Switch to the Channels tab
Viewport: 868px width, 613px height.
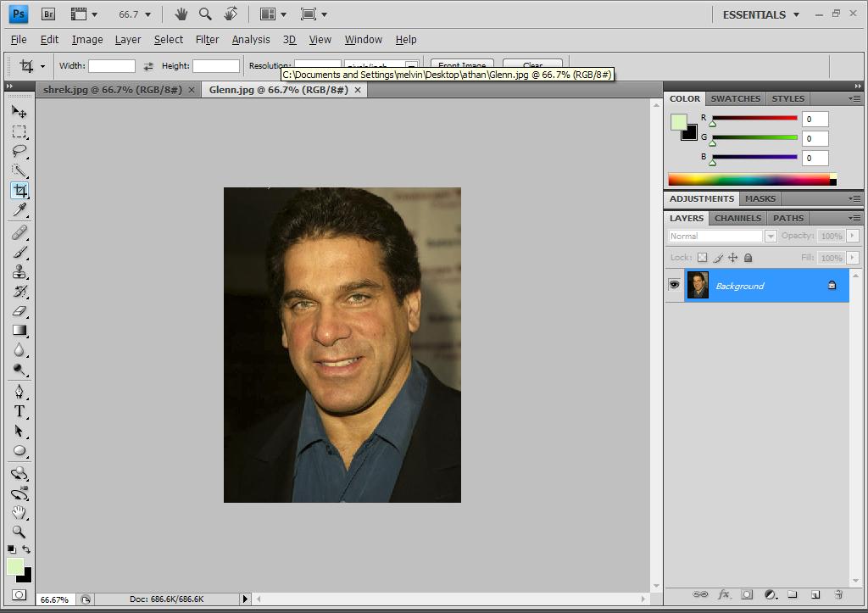tap(737, 218)
